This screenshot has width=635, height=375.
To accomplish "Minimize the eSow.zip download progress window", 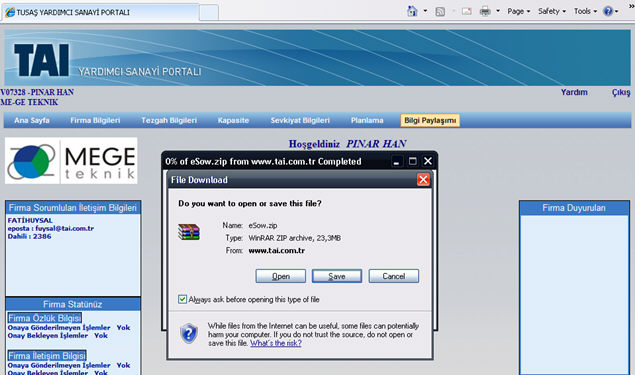I will coord(396,161).
